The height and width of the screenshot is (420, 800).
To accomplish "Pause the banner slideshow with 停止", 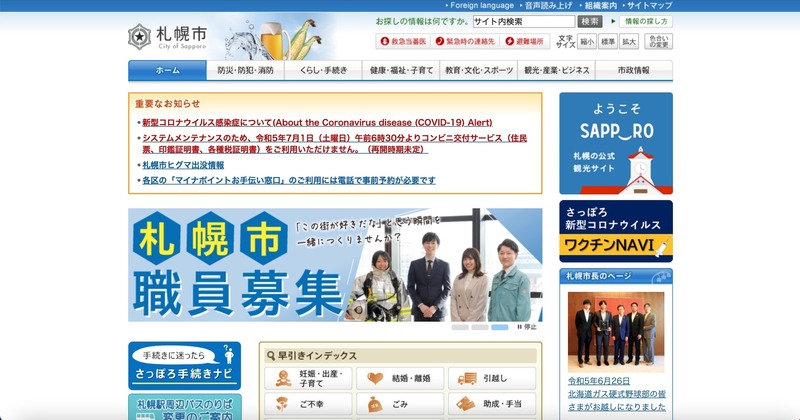I will coord(527,327).
